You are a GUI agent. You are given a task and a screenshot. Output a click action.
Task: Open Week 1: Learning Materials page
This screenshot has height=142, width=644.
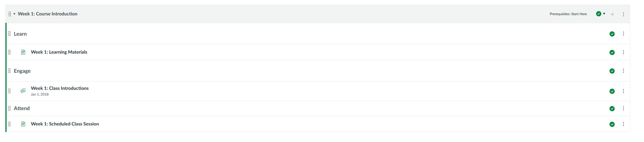[59, 52]
